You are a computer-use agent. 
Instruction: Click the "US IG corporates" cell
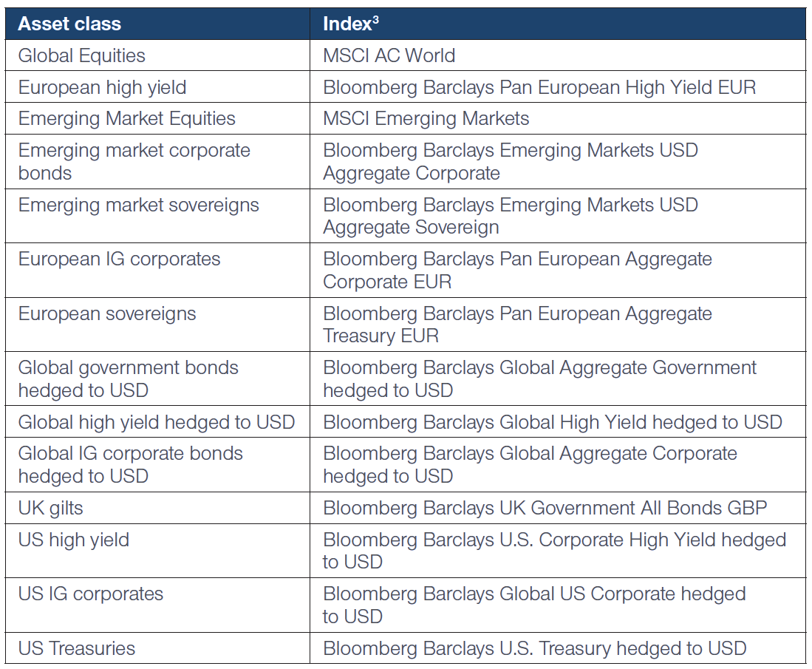point(91,594)
